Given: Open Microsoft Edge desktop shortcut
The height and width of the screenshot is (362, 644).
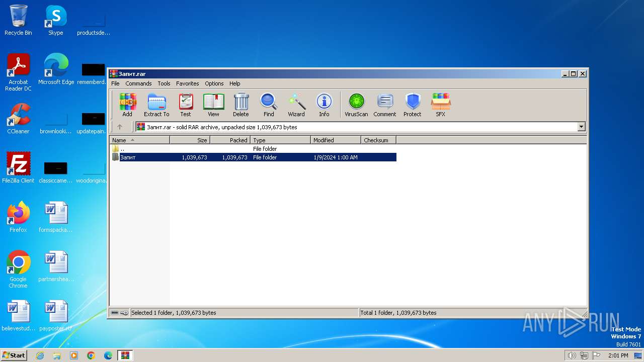Looking at the screenshot, I should 56,69.
